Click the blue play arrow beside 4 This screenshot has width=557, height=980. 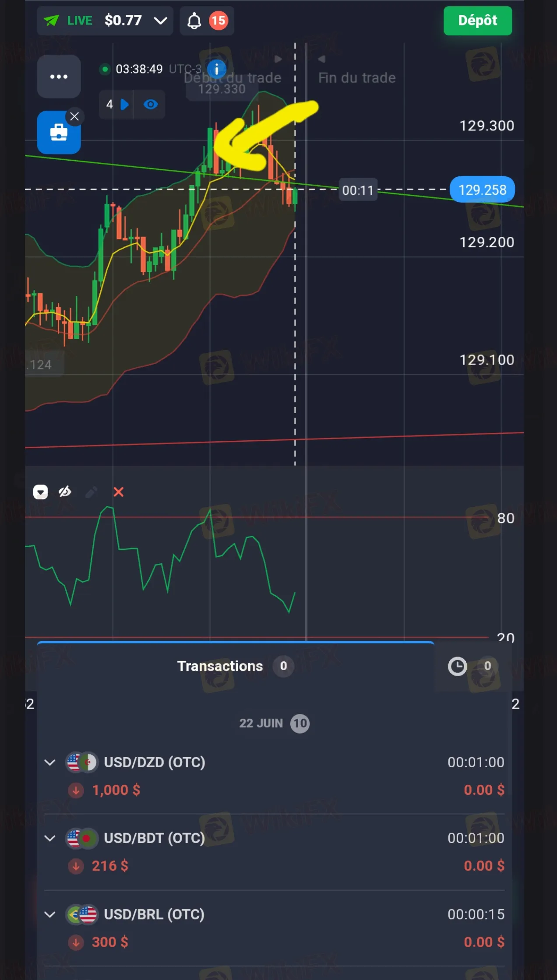pos(124,105)
